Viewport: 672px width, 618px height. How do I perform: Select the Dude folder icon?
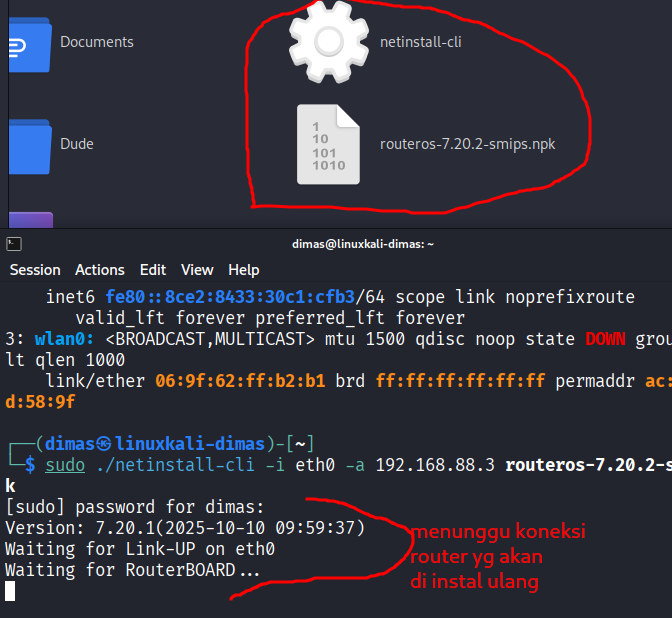[x=30, y=145]
